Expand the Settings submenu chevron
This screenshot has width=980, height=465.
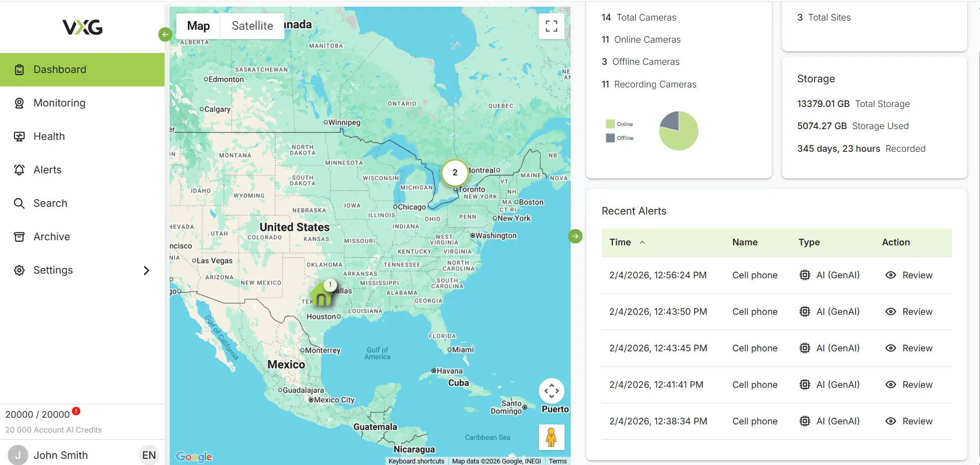click(x=147, y=270)
